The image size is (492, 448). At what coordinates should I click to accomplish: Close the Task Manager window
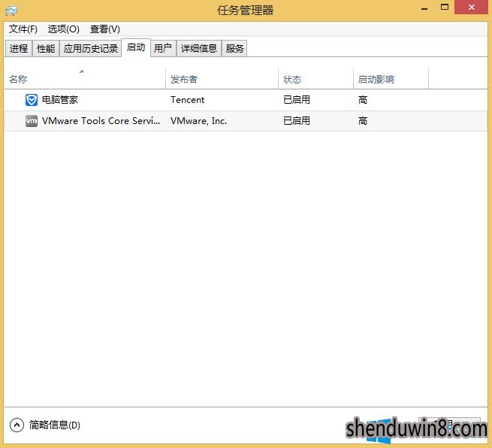(x=472, y=8)
